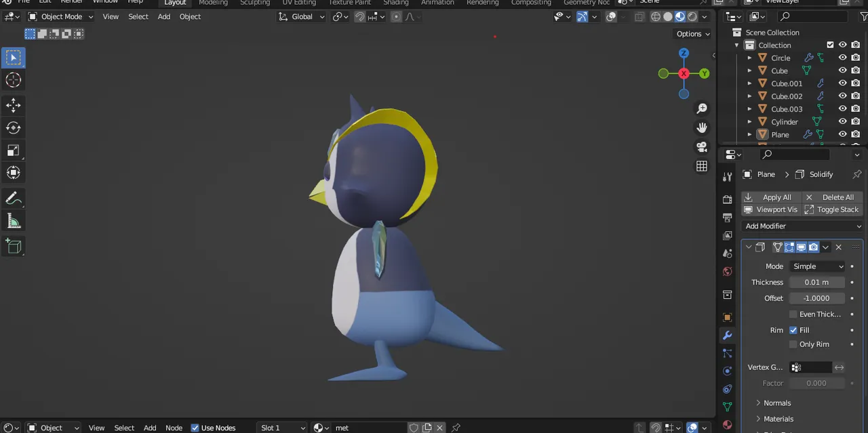Click the Toggle Stack button
Image resolution: width=868 pixels, height=433 pixels.
pyautogui.click(x=833, y=209)
